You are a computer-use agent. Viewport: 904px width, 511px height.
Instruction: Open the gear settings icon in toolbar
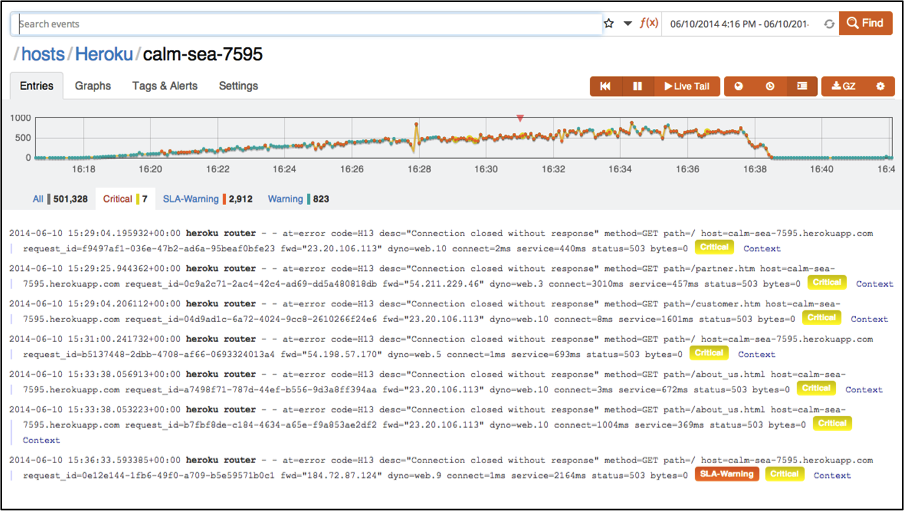click(x=880, y=86)
